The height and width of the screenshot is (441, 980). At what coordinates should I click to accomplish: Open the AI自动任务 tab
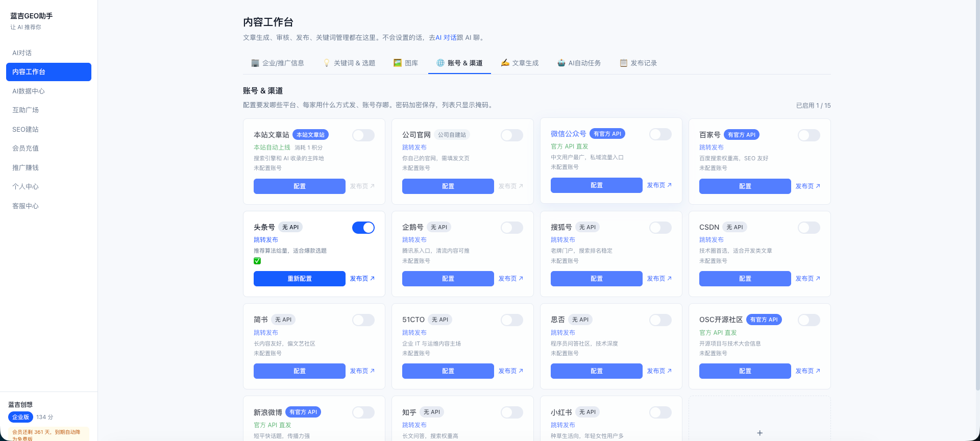coord(579,63)
